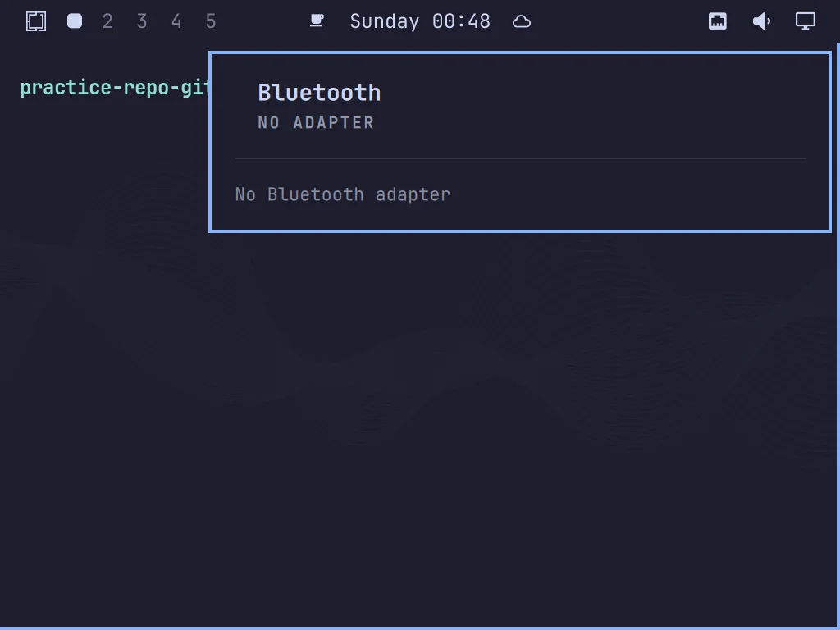Click the 'No Bluetooth adapter' message
This screenshot has height=630, width=840.
point(343,194)
